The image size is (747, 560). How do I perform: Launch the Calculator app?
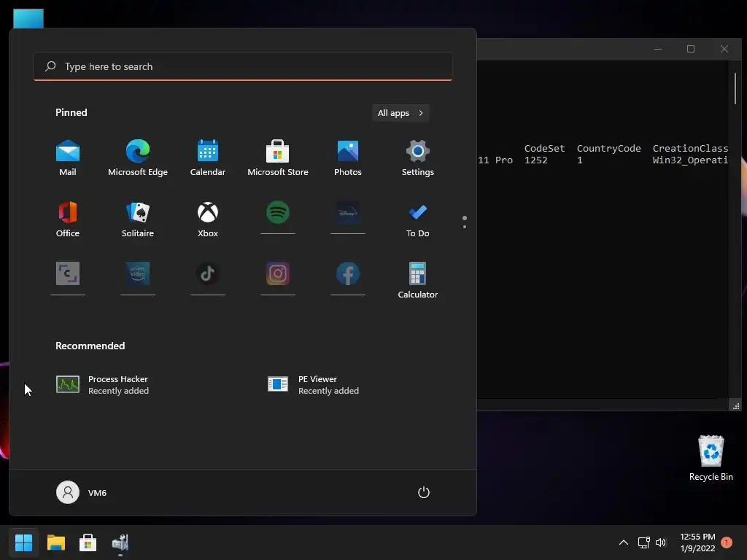pos(418,281)
